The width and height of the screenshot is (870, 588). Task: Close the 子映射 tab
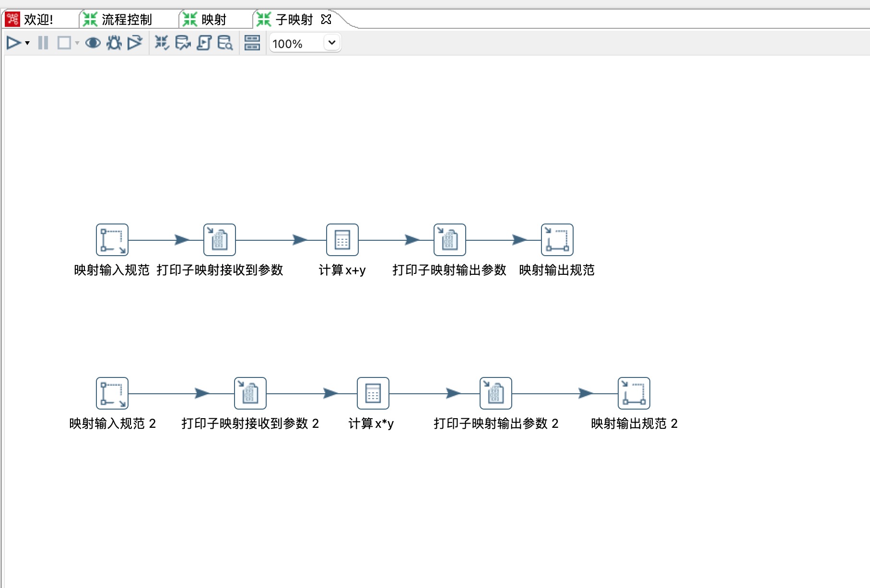[326, 19]
